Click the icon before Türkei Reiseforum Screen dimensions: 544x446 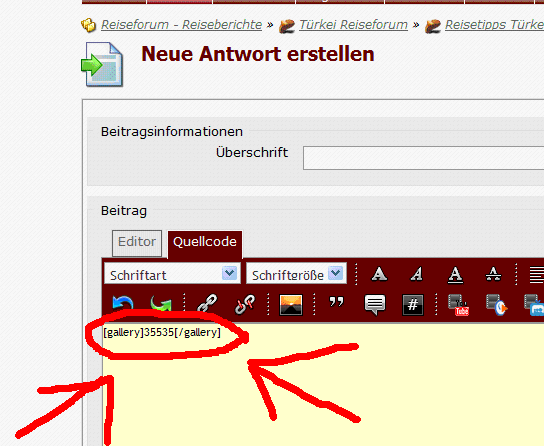(287, 26)
